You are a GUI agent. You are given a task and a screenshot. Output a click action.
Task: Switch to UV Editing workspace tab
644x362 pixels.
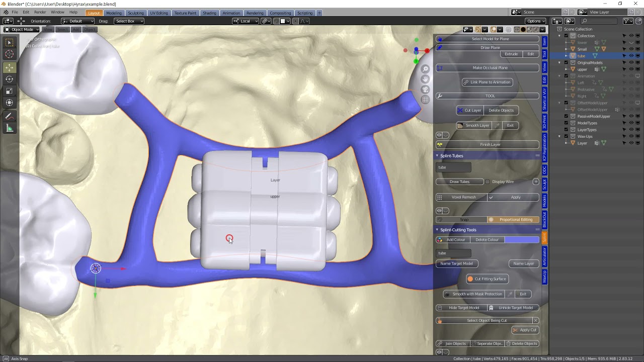pyautogui.click(x=158, y=13)
